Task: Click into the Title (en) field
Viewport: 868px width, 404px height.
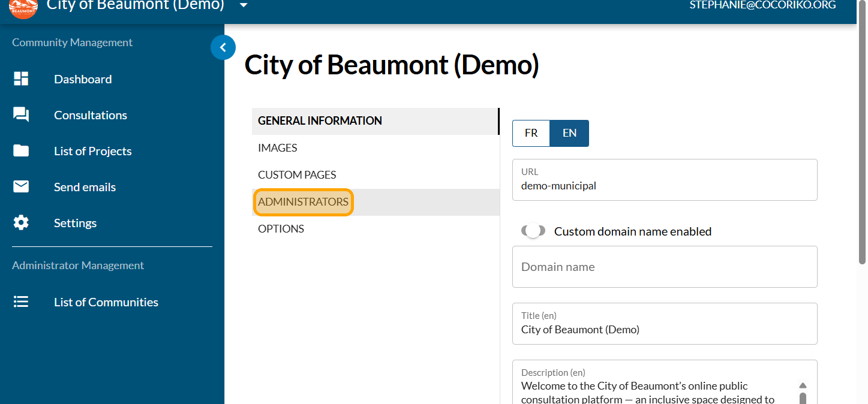Action: [x=664, y=329]
